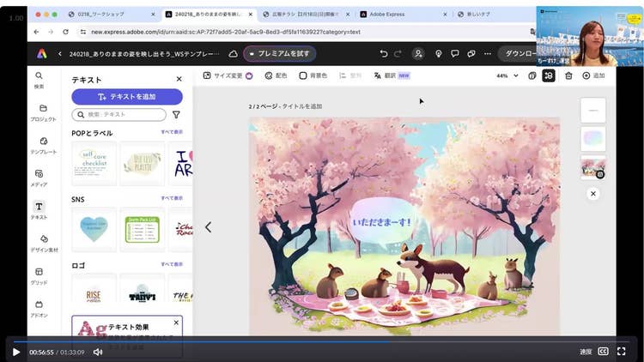Click プレミアムを試す button
The height and width of the screenshot is (362, 644).
pyautogui.click(x=280, y=54)
